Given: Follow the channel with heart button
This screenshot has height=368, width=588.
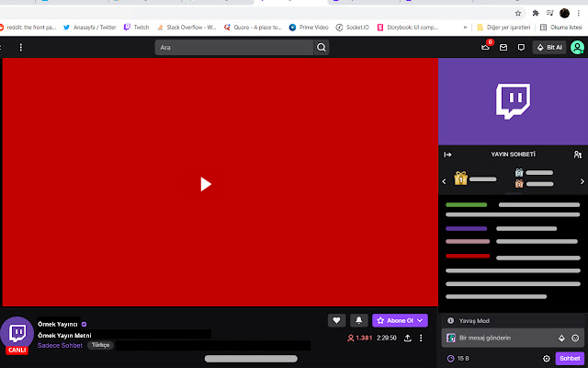Looking at the screenshot, I should [x=336, y=320].
